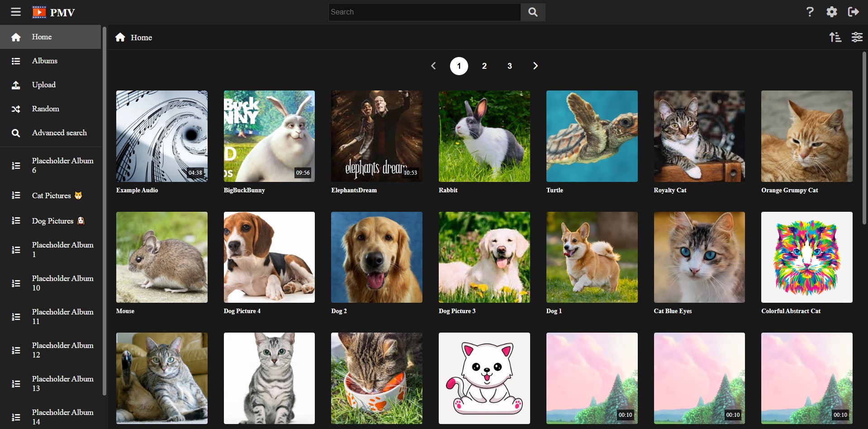Click the Upload icon in the sidebar
This screenshot has width=868, height=429.
16,85
